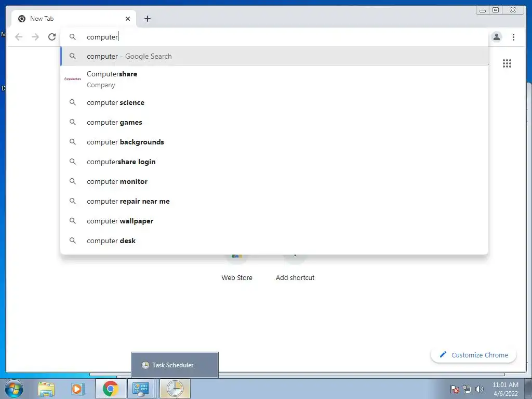Restore down the Chrome window

(496, 10)
